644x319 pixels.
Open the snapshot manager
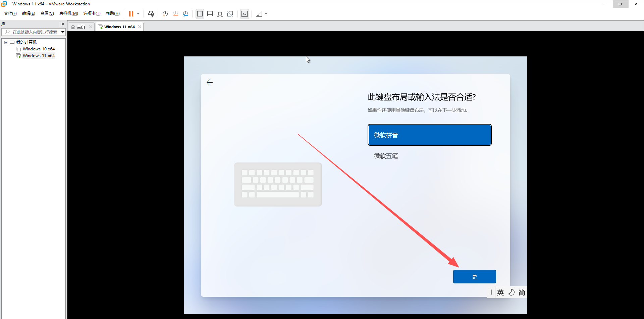(x=185, y=14)
